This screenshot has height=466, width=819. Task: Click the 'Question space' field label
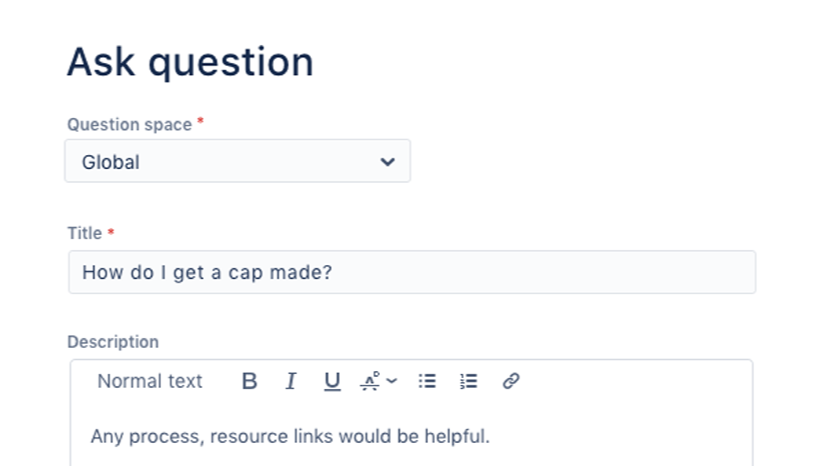pos(129,124)
